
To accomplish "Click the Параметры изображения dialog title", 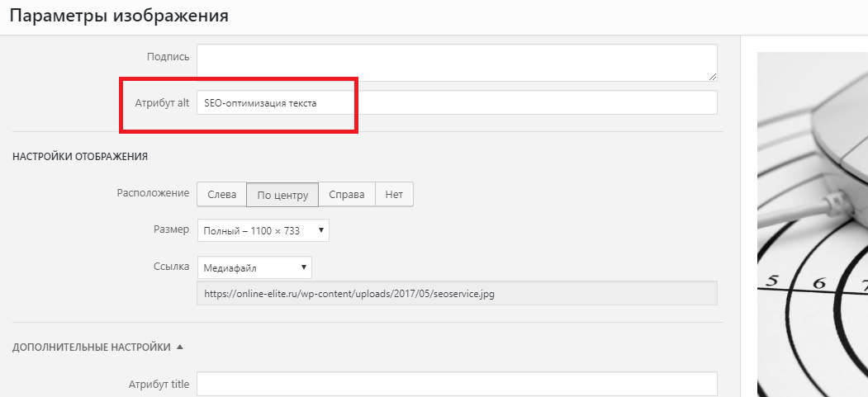I will point(119,16).
